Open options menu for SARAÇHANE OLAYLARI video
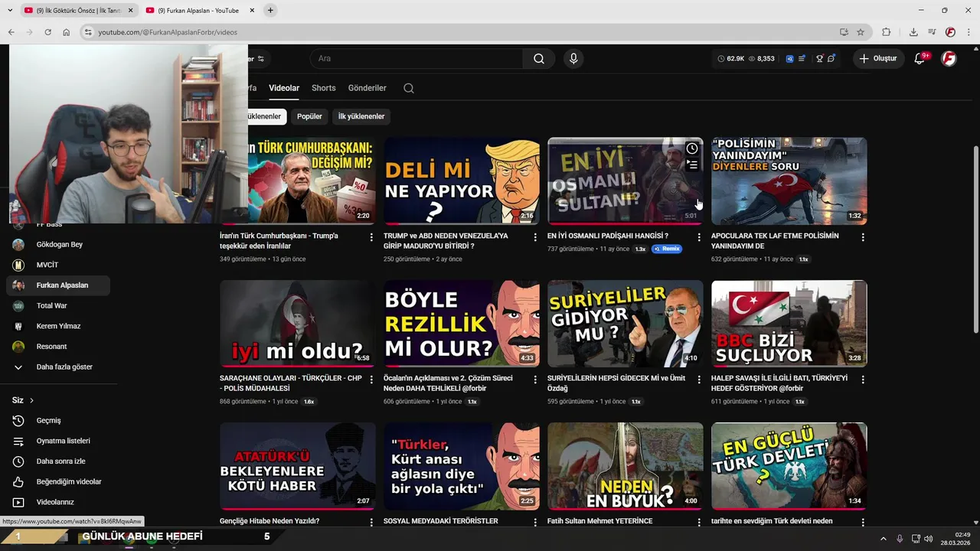This screenshot has width=980, height=551. (x=371, y=380)
